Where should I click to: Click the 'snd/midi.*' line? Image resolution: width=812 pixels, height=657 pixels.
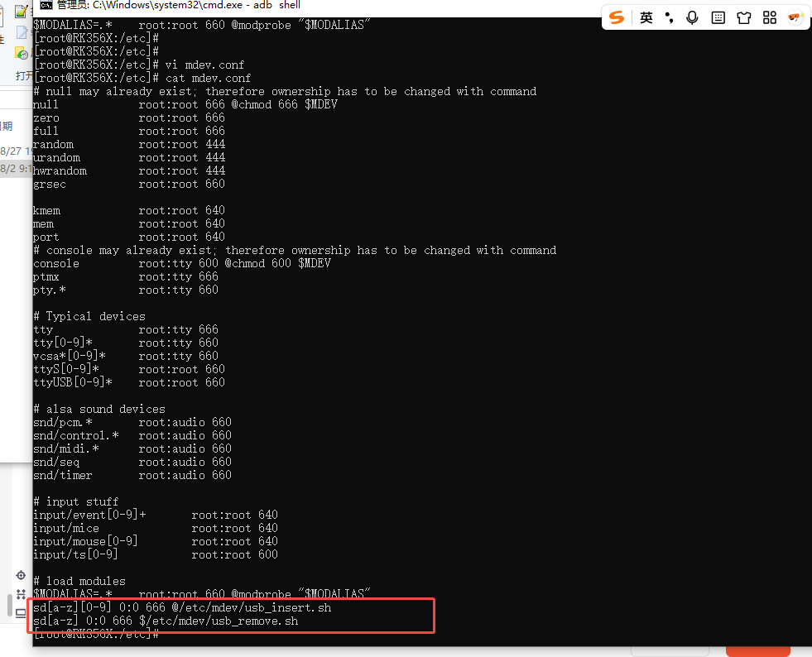(x=132, y=448)
